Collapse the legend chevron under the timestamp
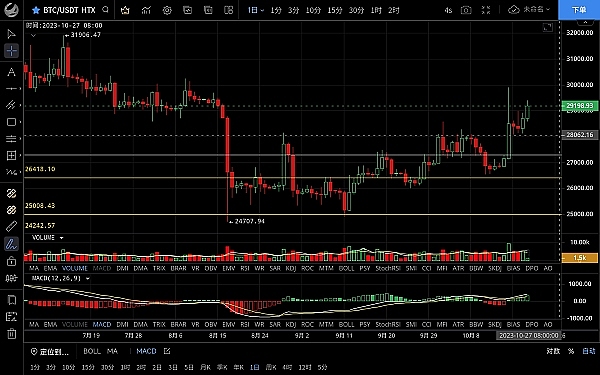Image resolution: width=600 pixels, height=375 pixels. (x=33, y=36)
